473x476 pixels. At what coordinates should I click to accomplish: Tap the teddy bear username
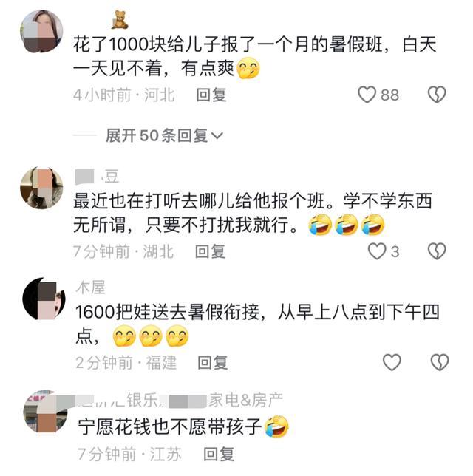[120, 20]
